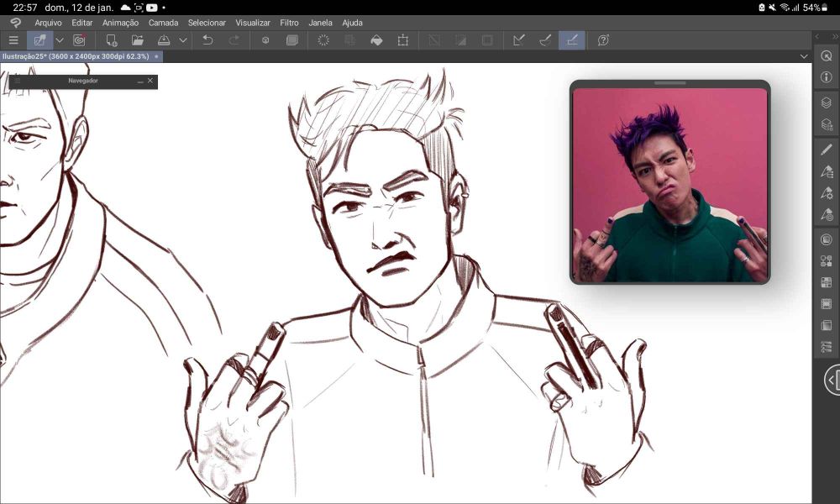Open the Information panel icon in the sidebar
The image size is (840, 504).
(x=827, y=77)
